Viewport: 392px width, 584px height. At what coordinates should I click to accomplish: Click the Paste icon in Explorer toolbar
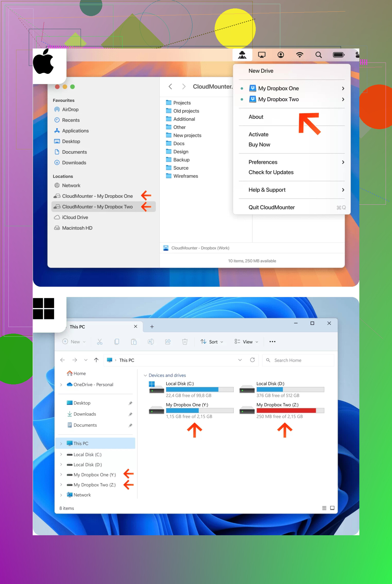click(134, 342)
